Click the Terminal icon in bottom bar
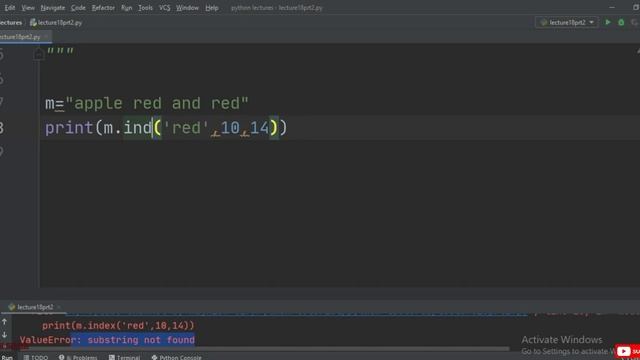This screenshot has width=640, height=360. [x=112, y=357]
